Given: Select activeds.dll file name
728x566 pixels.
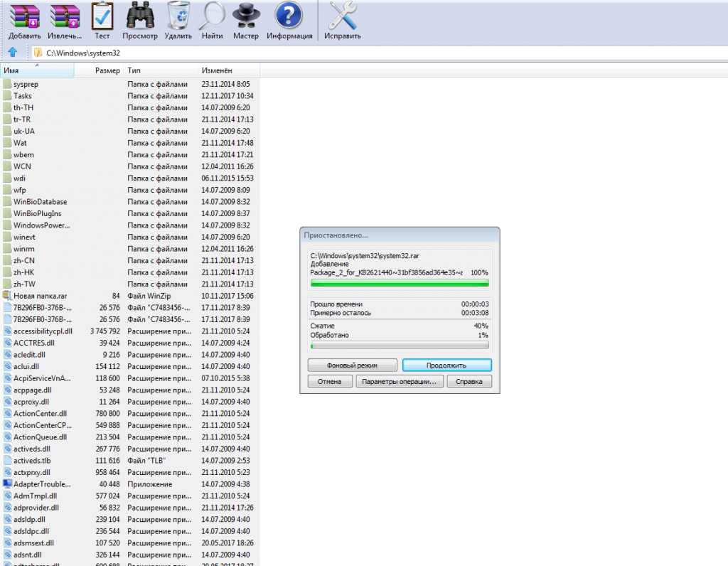Looking at the screenshot, I should (31, 449).
